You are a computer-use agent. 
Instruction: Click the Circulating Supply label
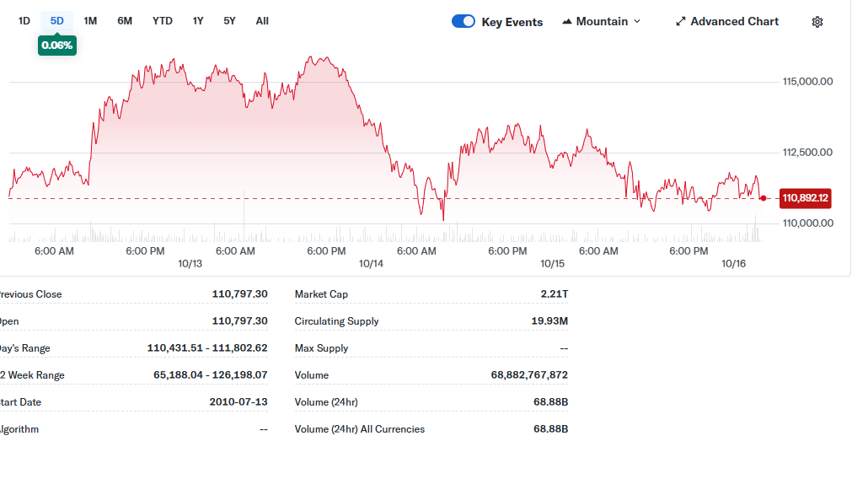coord(336,321)
